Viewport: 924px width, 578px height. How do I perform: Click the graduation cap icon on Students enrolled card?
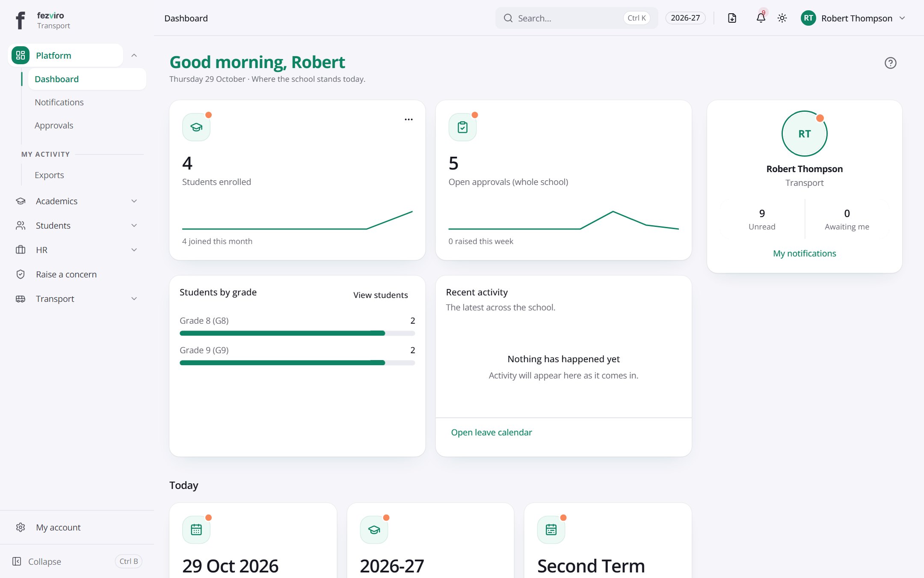point(196,127)
